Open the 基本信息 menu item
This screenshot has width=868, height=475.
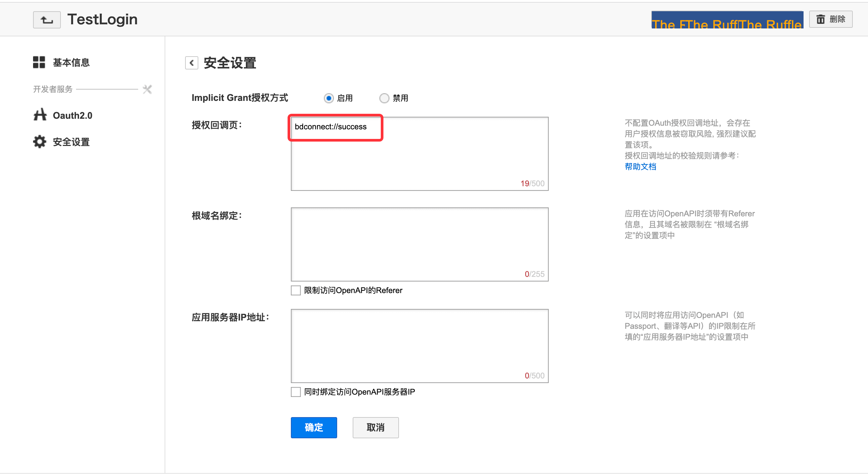[71, 63]
